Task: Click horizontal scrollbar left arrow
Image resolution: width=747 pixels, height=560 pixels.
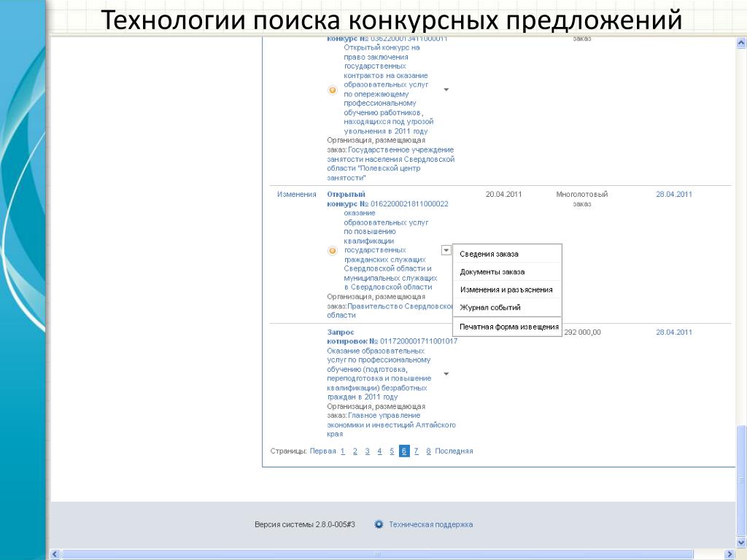Action: pyautogui.click(x=55, y=554)
